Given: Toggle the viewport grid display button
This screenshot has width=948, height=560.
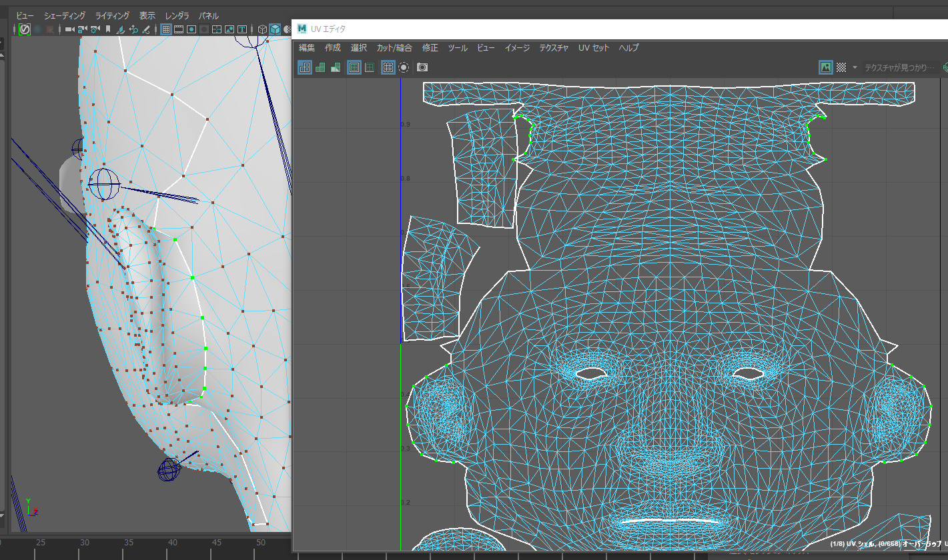Looking at the screenshot, I should (166, 29).
